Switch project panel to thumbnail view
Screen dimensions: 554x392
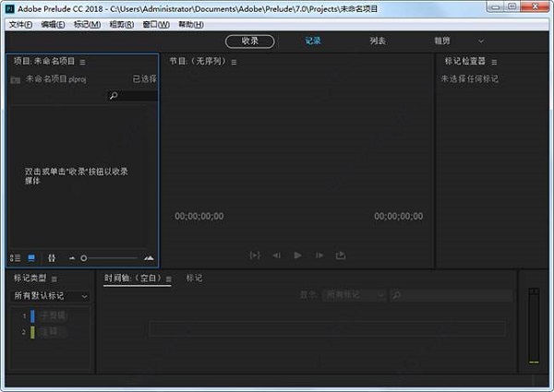[x=31, y=258]
